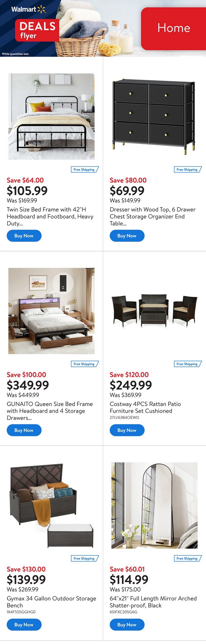
Task: View the arched full length mirror image
Action: click(x=154, y=505)
